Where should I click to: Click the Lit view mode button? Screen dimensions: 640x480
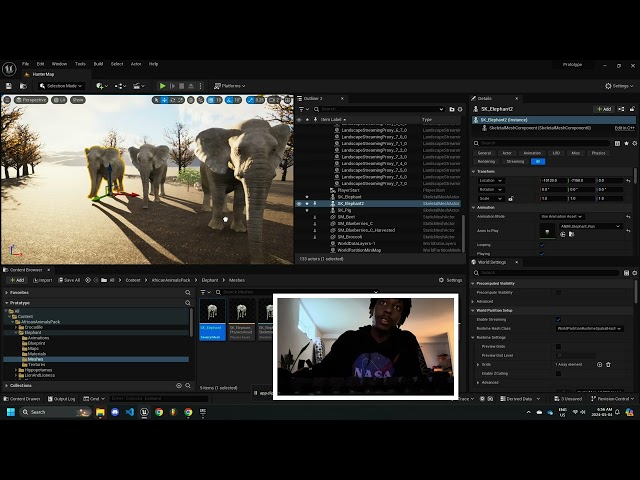tap(59, 100)
